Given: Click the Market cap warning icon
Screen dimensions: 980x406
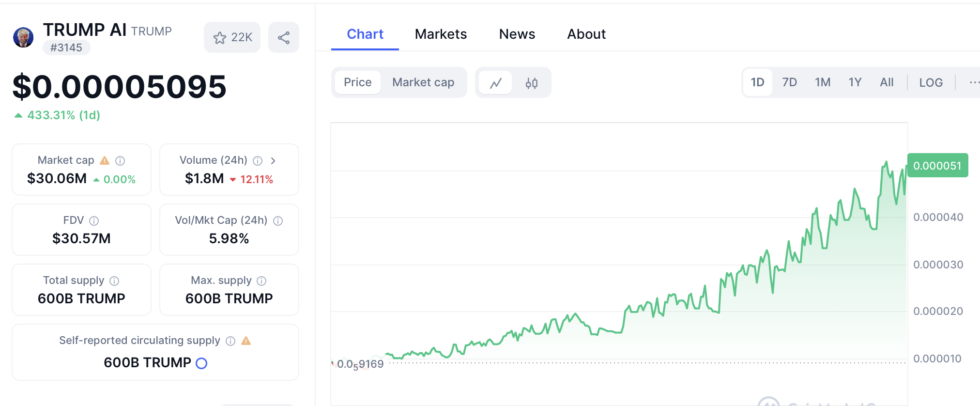Looking at the screenshot, I should coord(105,160).
